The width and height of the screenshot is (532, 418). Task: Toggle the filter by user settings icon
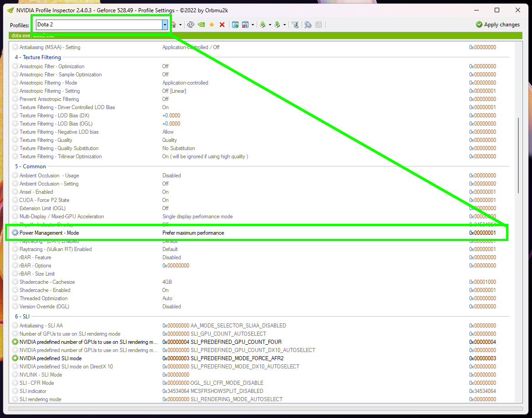tap(295, 25)
